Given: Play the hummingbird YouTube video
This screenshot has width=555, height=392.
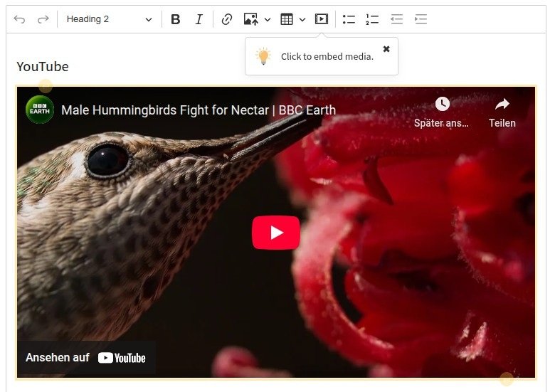Looking at the screenshot, I should [276, 233].
